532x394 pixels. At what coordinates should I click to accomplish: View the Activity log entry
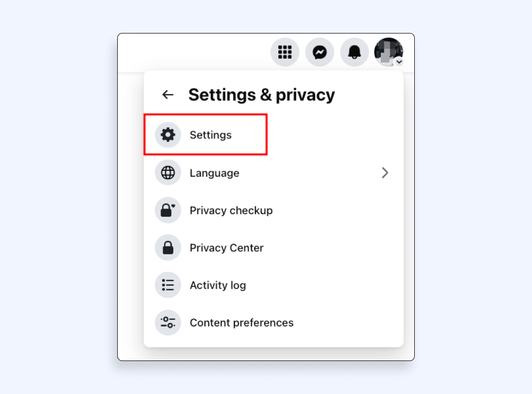[x=218, y=285]
